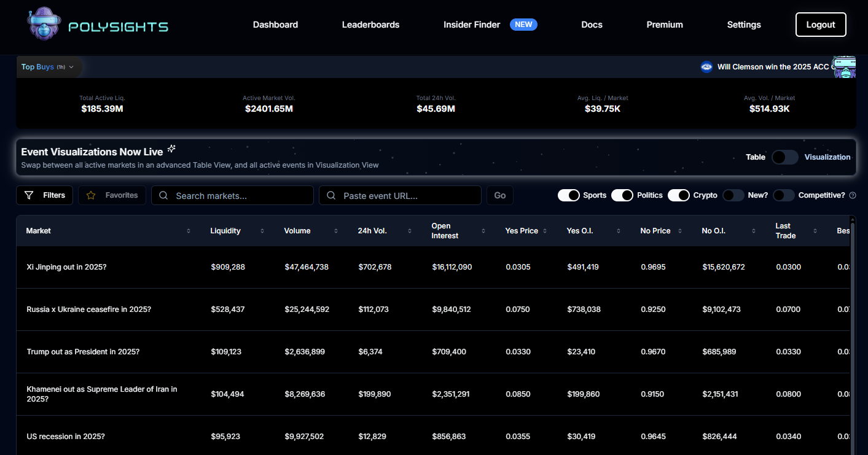Click the Clemson market ticker icon
The width and height of the screenshot is (868, 455).
(x=706, y=67)
